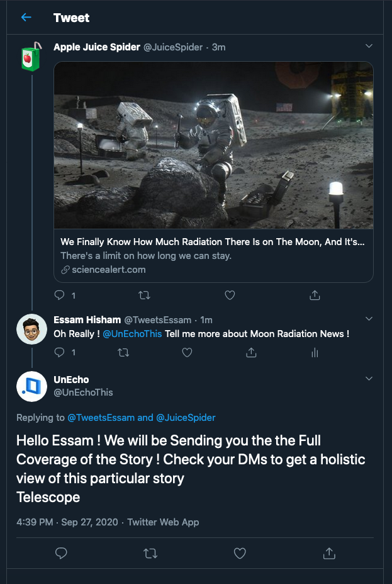
Task: Like the UnEcho reply tweet
Action: pyautogui.click(x=239, y=553)
